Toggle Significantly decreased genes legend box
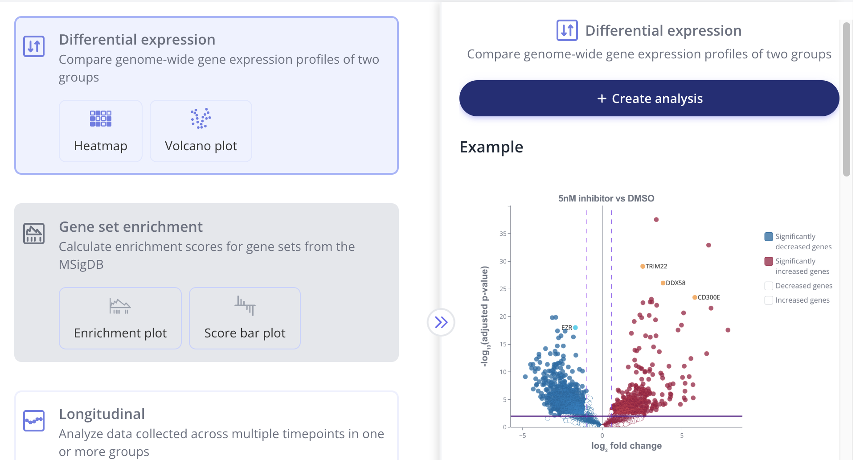The height and width of the screenshot is (460, 868). point(769,237)
